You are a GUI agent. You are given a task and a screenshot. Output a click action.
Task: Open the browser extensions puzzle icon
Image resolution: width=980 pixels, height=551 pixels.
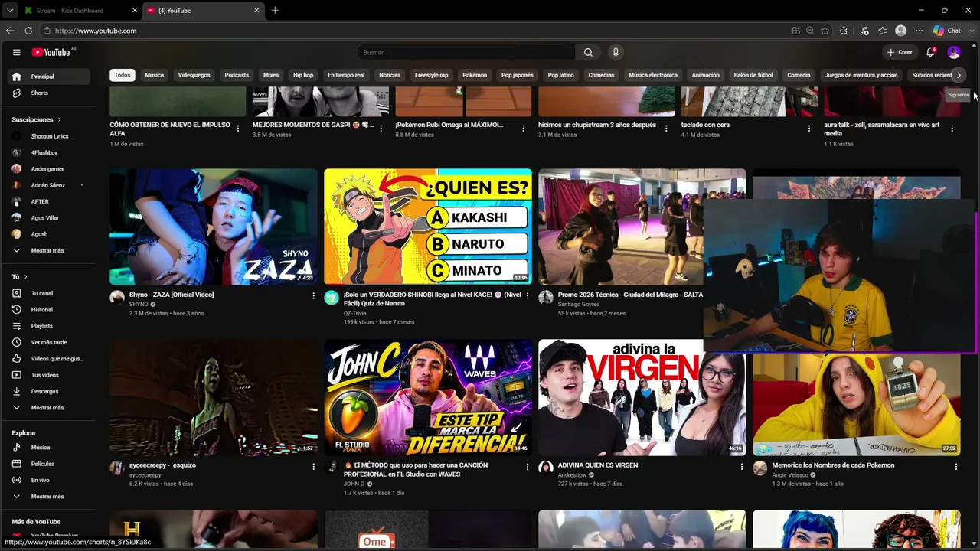(844, 31)
